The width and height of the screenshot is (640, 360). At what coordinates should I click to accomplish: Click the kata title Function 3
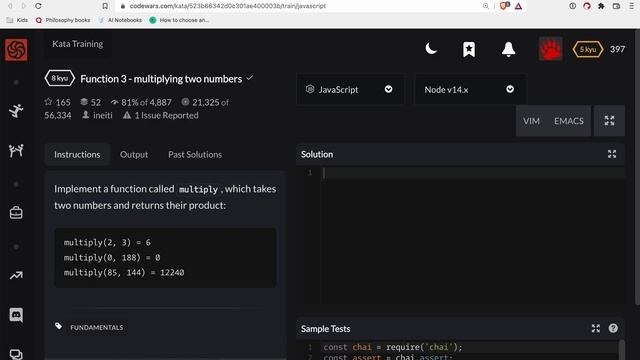[x=161, y=79]
